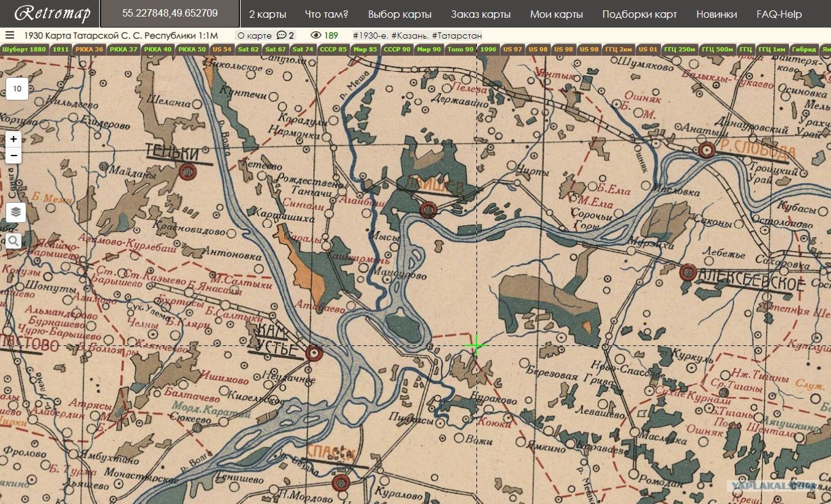Image resolution: width=831 pixels, height=504 pixels.
Task: Click the "О карте" button
Action: click(254, 36)
